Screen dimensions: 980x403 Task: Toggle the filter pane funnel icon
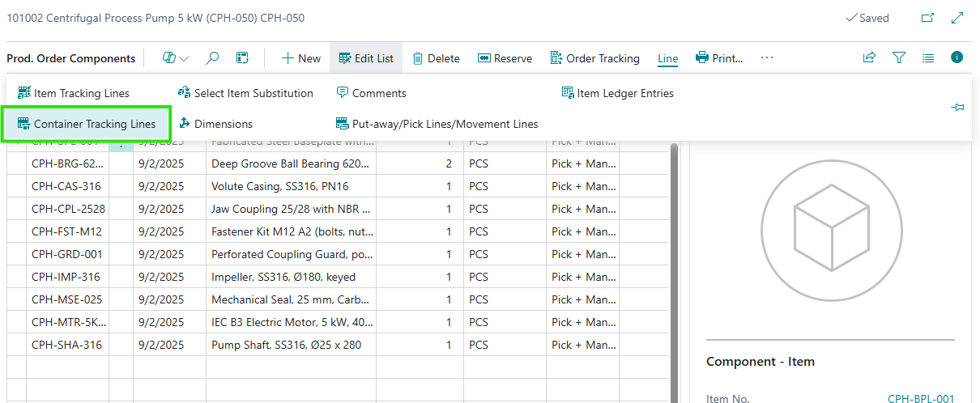click(898, 57)
